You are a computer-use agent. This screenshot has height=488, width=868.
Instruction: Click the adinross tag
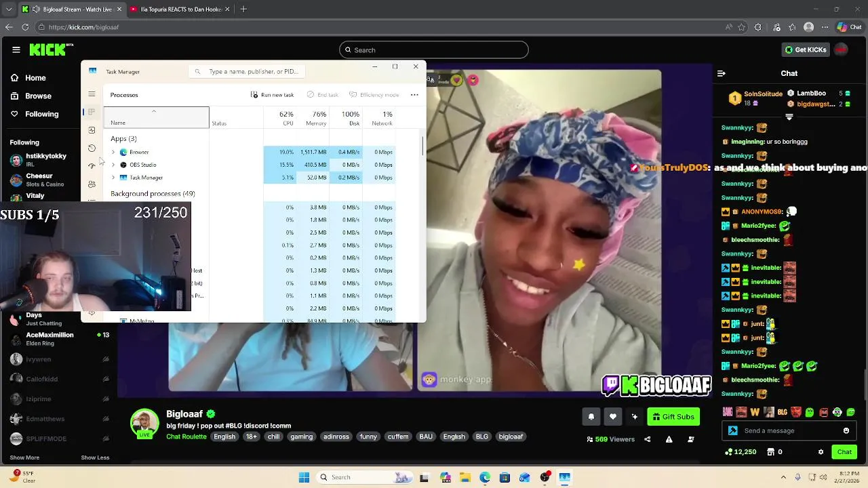pyautogui.click(x=336, y=436)
